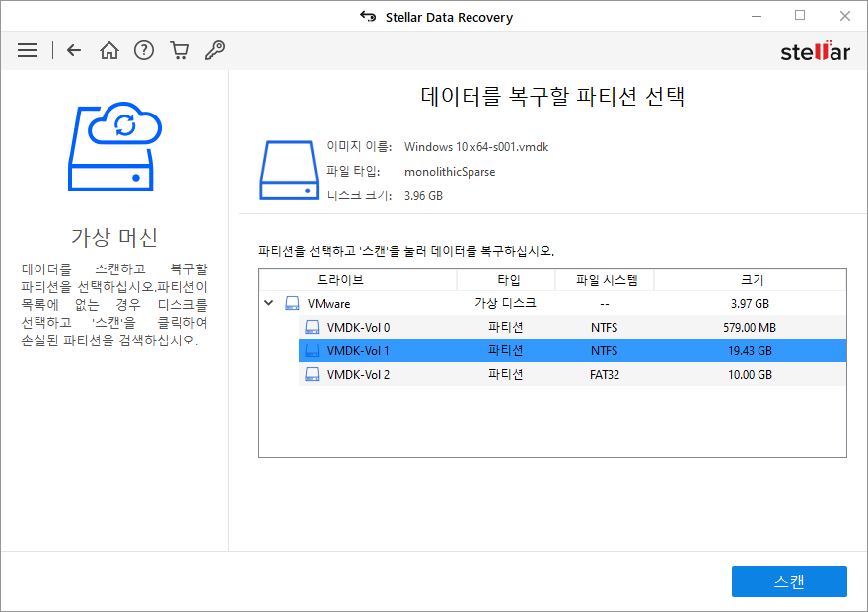Click the VMDK-Vol 2 partition icon
868x612 pixels.
coord(313,375)
